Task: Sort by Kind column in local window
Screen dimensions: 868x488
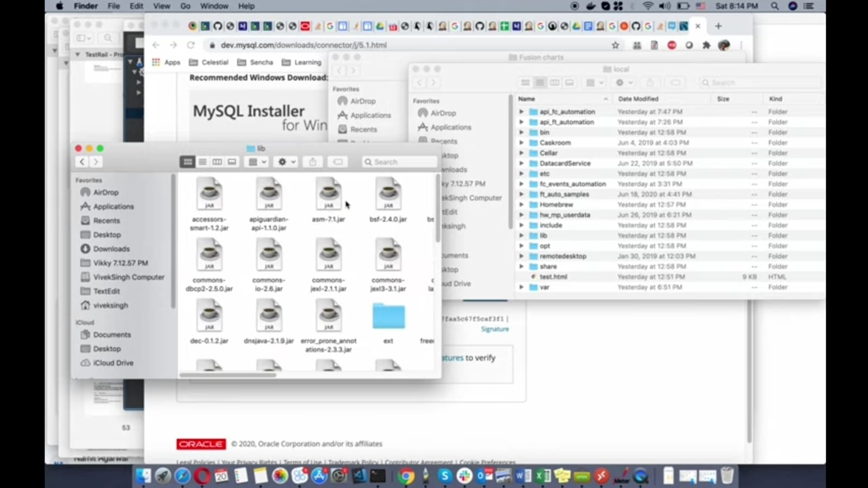Action: pyautogui.click(x=794, y=99)
